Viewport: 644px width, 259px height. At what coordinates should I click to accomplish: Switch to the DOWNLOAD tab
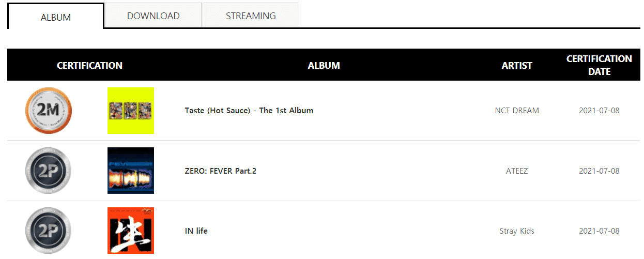click(154, 16)
